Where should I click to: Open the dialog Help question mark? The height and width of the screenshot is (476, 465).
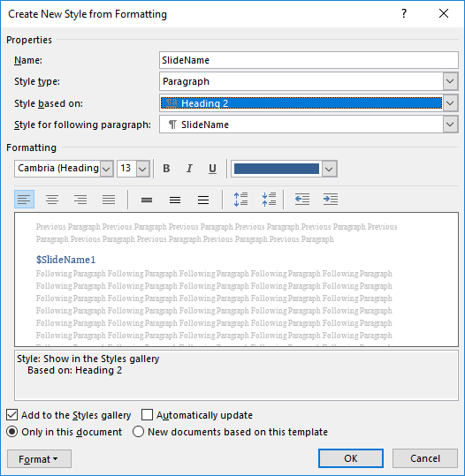(404, 13)
